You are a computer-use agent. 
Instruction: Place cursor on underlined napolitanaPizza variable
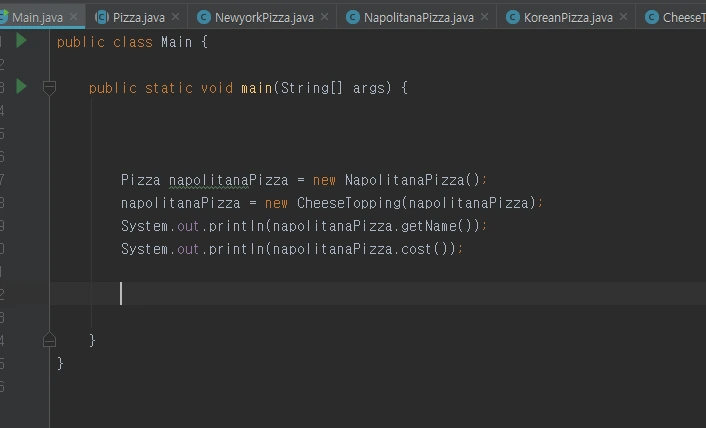click(228, 180)
